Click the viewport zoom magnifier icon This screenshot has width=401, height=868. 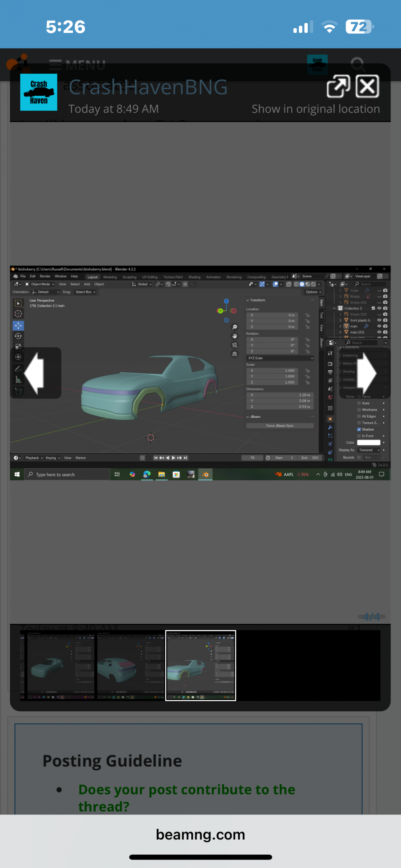235,327
